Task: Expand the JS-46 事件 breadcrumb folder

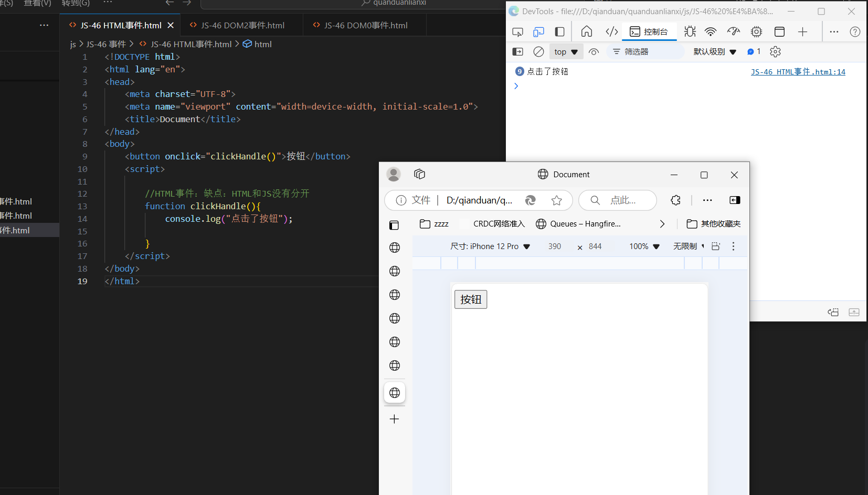Action: tap(106, 45)
